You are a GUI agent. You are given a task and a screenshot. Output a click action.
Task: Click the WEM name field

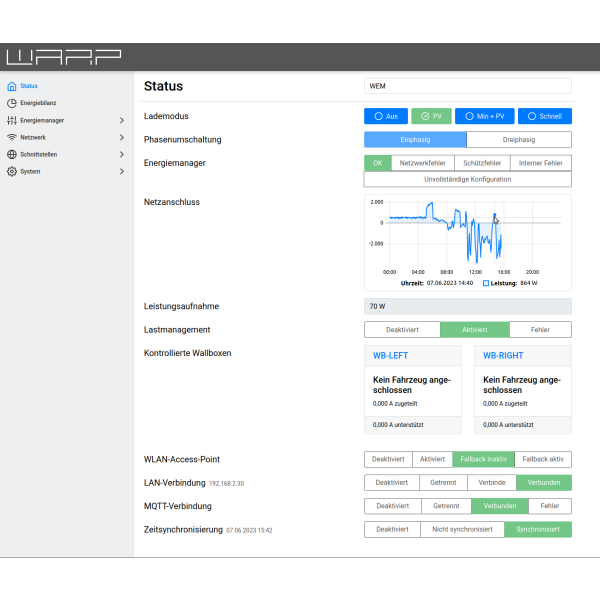click(x=468, y=86)
